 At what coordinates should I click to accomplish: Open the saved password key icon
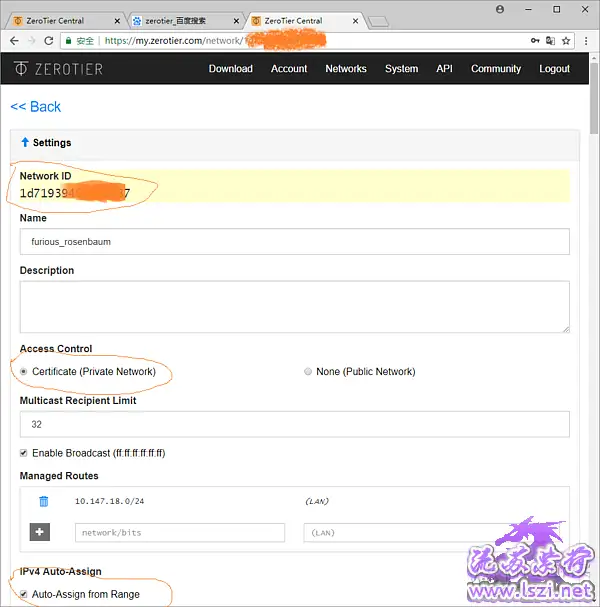tap(535, 41)
